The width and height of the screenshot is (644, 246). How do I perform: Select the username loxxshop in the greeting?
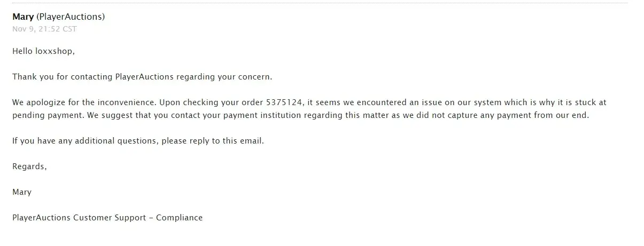pos(55,51)
